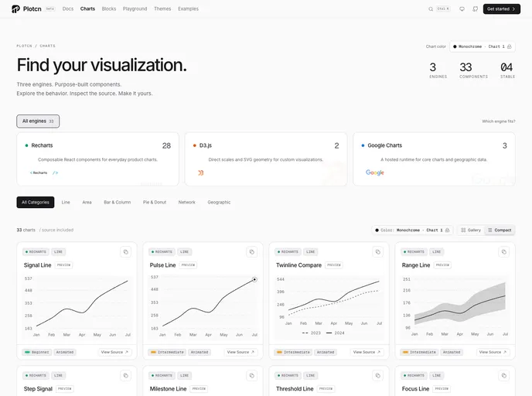
Task: Open the lower Color: Monochrome dropdown
Action: pos(412,230)
